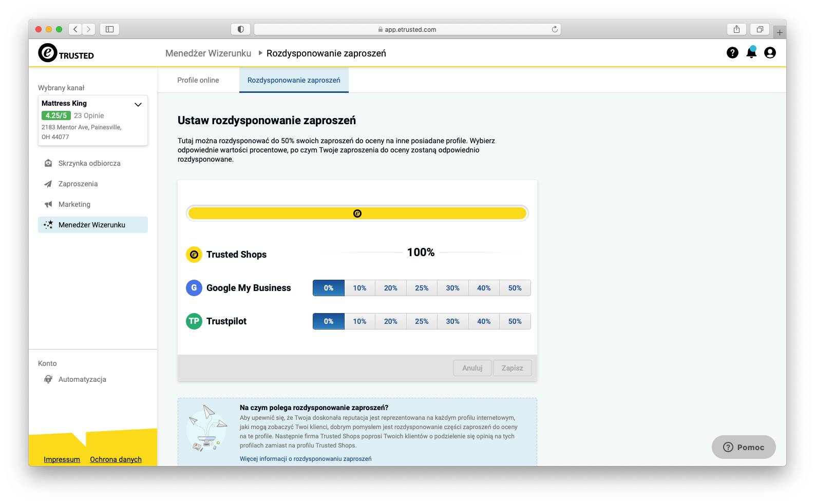Set Trustpilot to 50%
The height and width of the screenshot is (504, 815).
515,321
